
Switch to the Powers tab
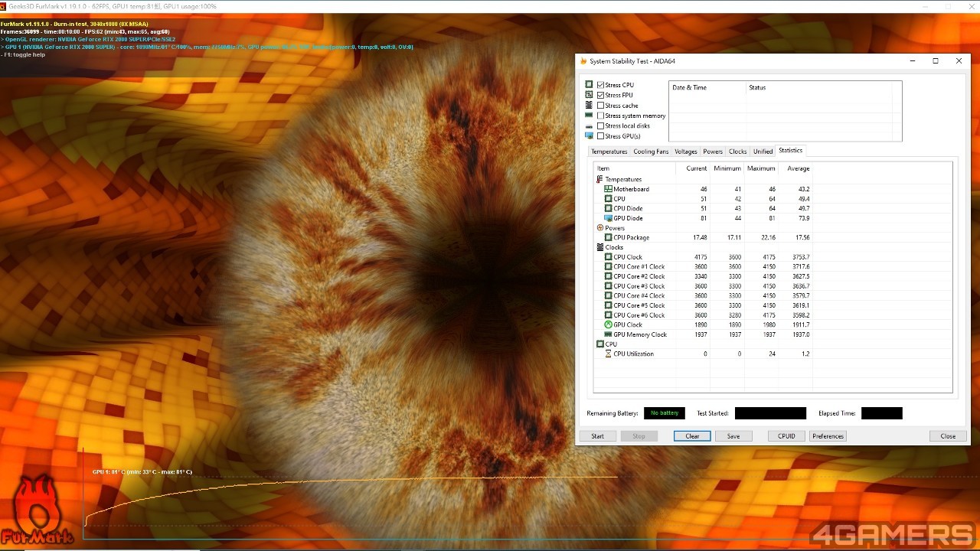coord(713,152)
